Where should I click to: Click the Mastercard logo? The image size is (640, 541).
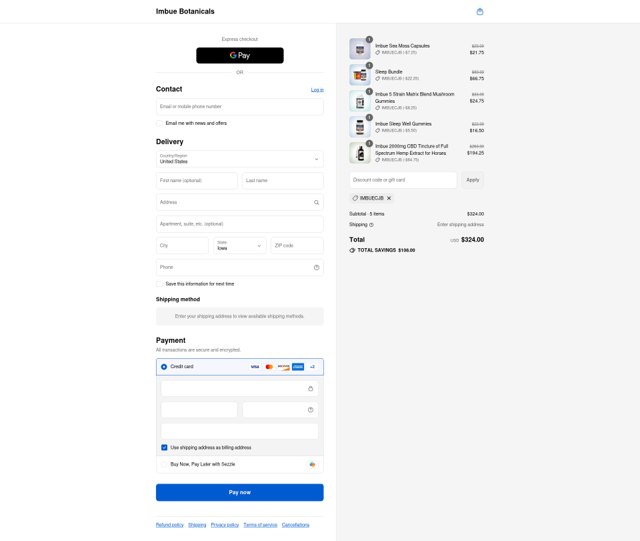(269, 367)
